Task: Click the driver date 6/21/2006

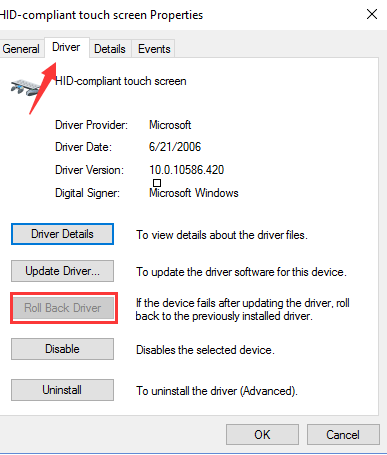Action: pos(175,147)
